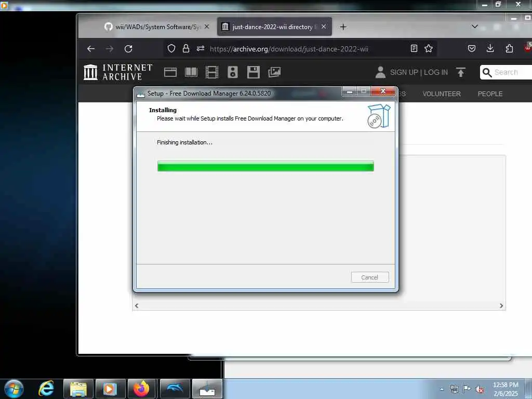The height and width of the screenshot is (399, 532).
Task: Open the Software floppy disk icon
Action: 254,72
